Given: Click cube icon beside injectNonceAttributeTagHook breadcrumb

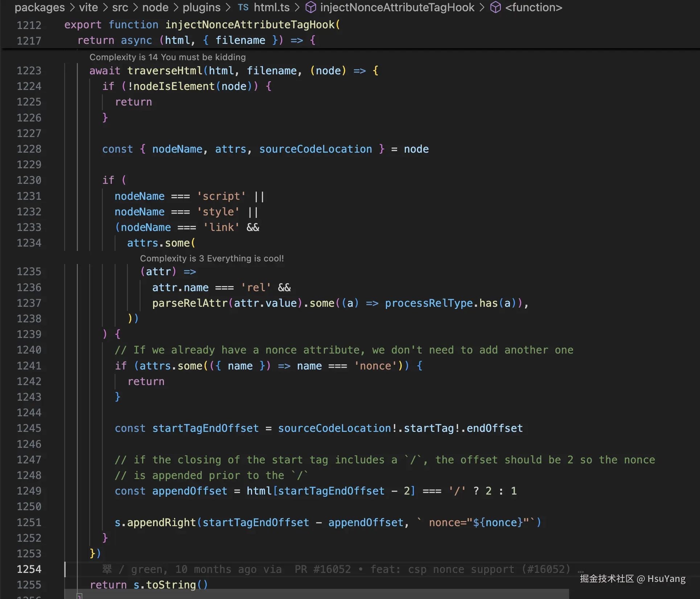Looking at the screenshot, I should click(x=311, y=7).
